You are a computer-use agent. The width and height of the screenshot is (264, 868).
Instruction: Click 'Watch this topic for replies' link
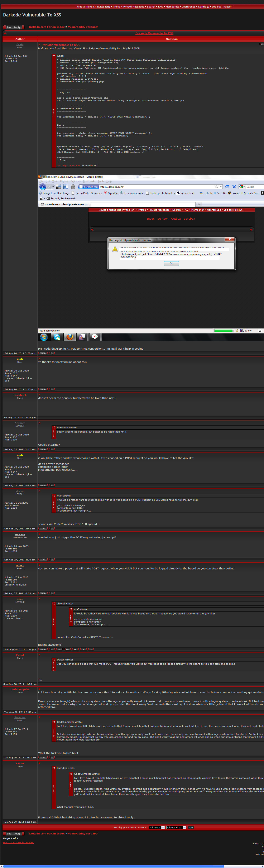pos(18,842)
